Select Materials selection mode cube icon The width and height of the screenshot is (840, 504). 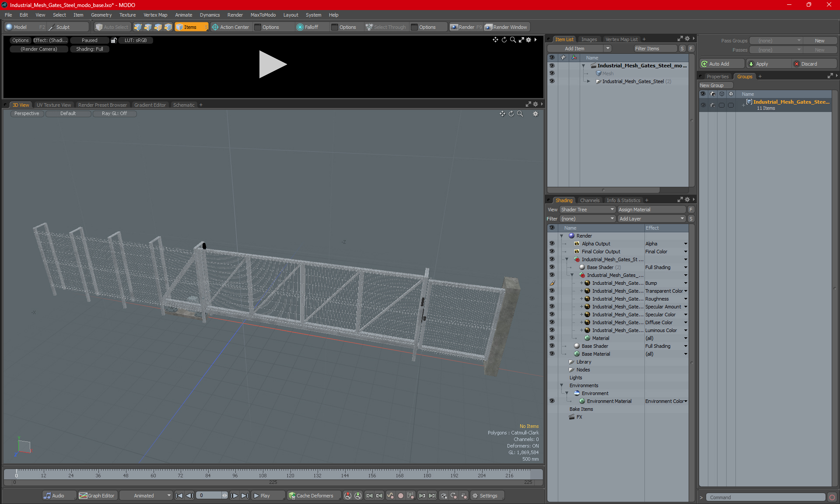(x=168, y=27)
